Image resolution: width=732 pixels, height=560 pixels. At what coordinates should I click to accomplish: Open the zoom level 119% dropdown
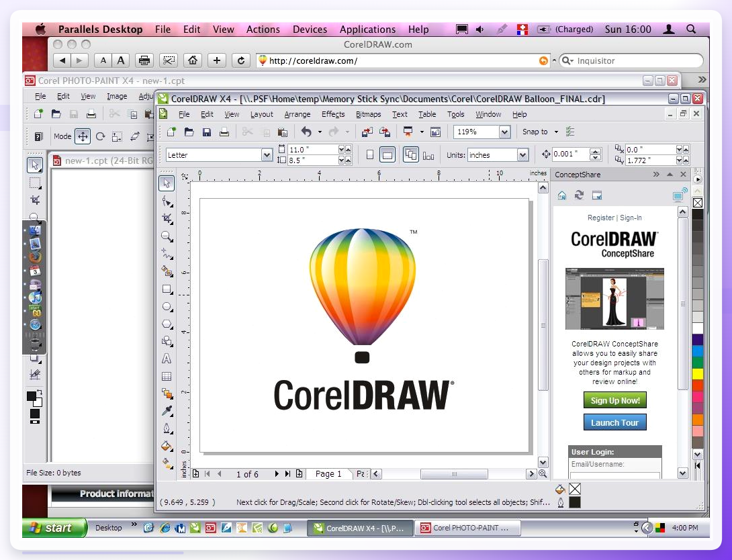[x=504, y=132]
